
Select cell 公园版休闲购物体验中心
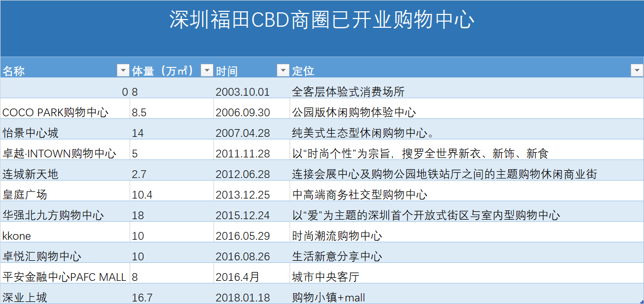click(467, 109)
